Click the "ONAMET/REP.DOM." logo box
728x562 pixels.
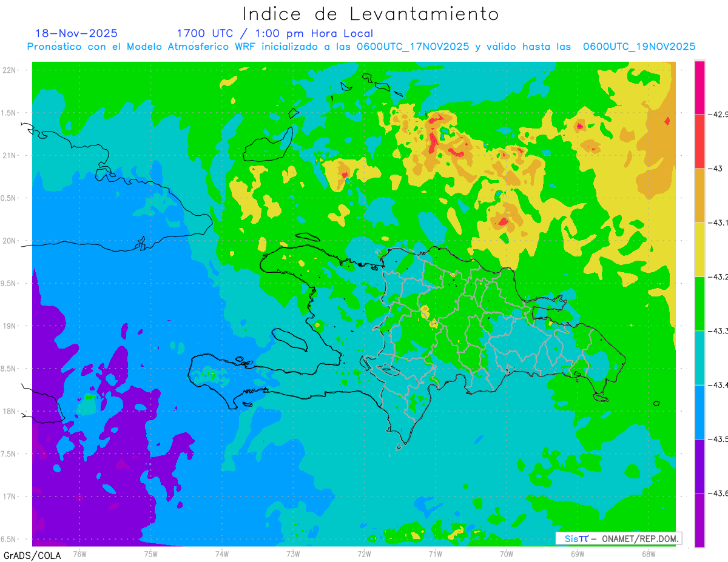[618, 538]
